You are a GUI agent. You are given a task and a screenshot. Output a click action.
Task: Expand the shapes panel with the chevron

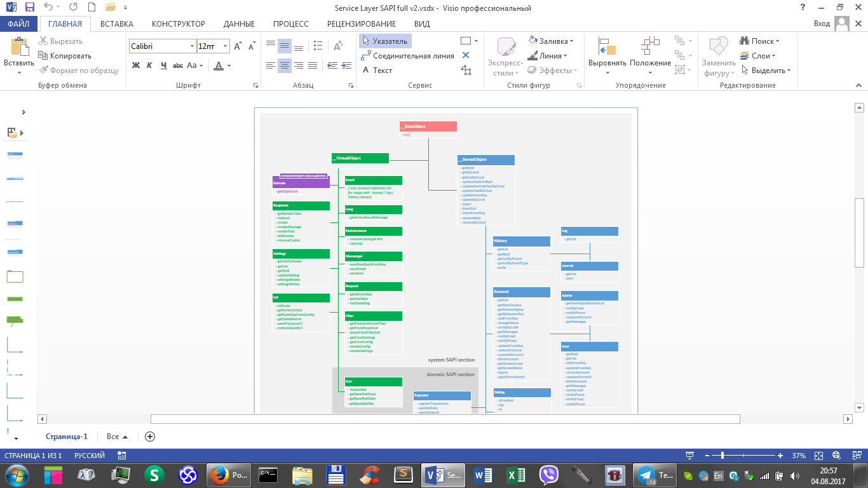(24, 112)
